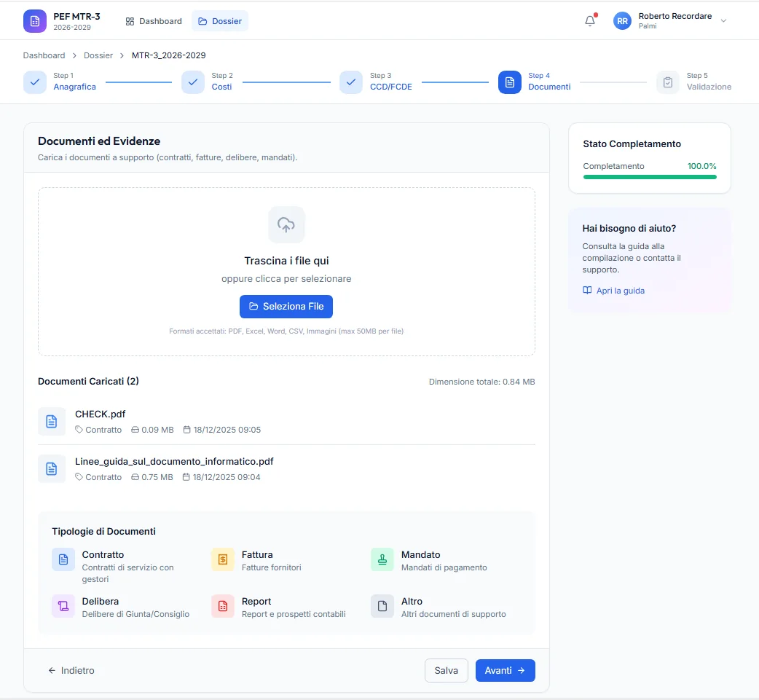Expand the Roberto Recordare user menu chevron
759x700 pixels.
(x=723, y=21)
